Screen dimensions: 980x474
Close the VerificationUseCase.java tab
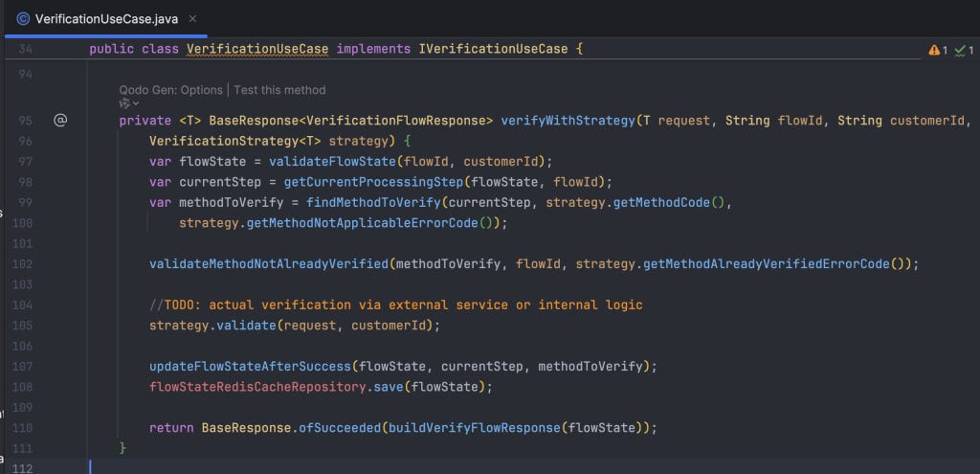(192, 19)
